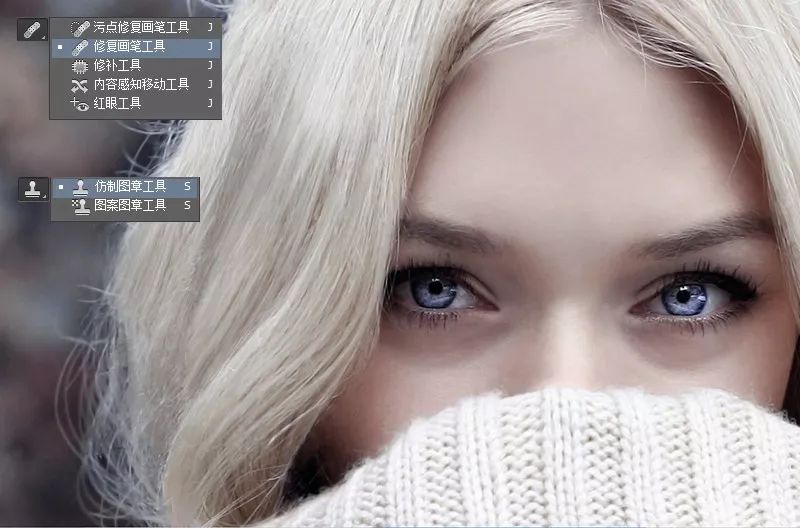Choose the Patch tool icon beside 修补工具
This screenshot has width=800, height=528.
(x=80, y=66)
